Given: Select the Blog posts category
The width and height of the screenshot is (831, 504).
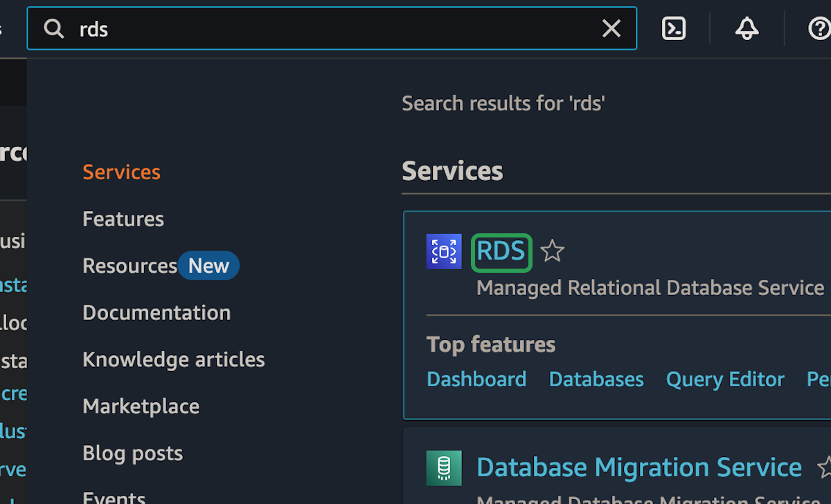Looking at the screenshot, I should [x=132, y=453].
